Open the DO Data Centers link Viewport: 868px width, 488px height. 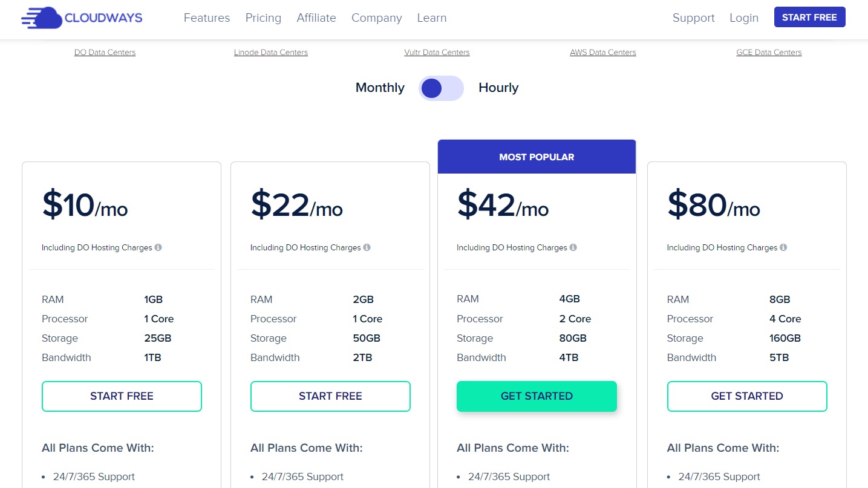coord(105,53)
